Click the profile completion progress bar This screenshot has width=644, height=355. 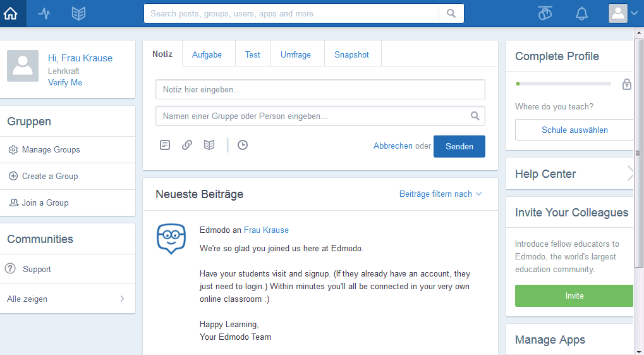[564, 84]
